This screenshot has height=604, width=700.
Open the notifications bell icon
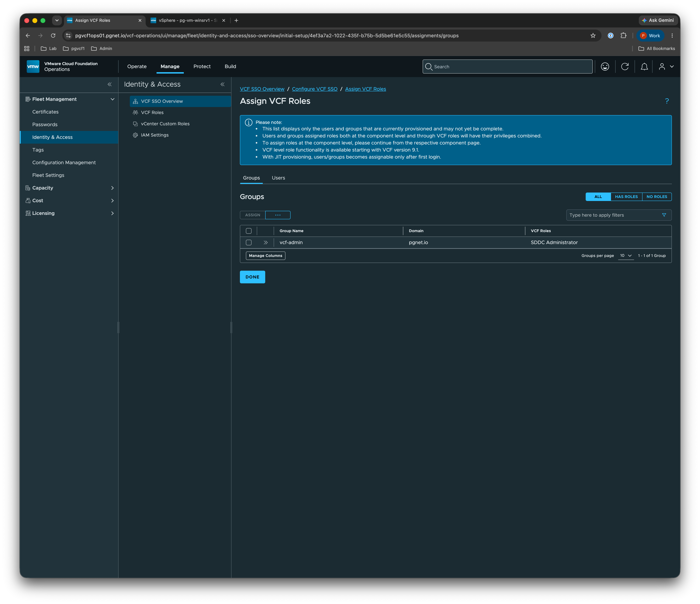[x=644, y=67]
